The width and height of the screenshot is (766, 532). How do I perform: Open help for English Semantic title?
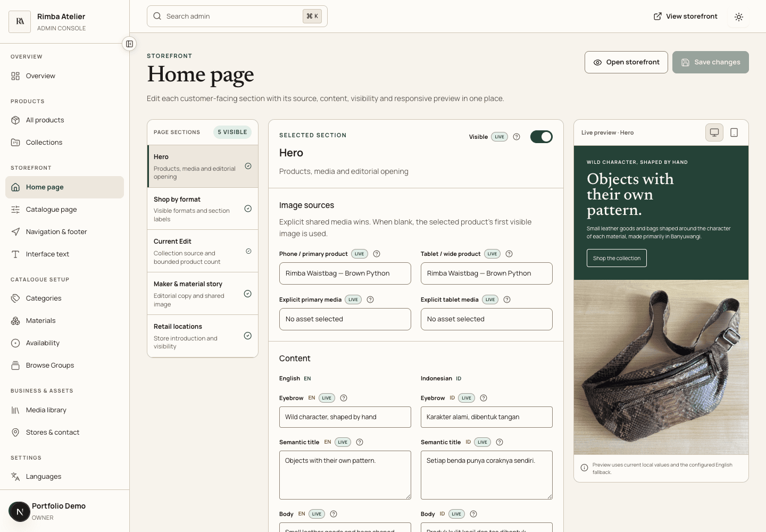click(x=360, y=442)
